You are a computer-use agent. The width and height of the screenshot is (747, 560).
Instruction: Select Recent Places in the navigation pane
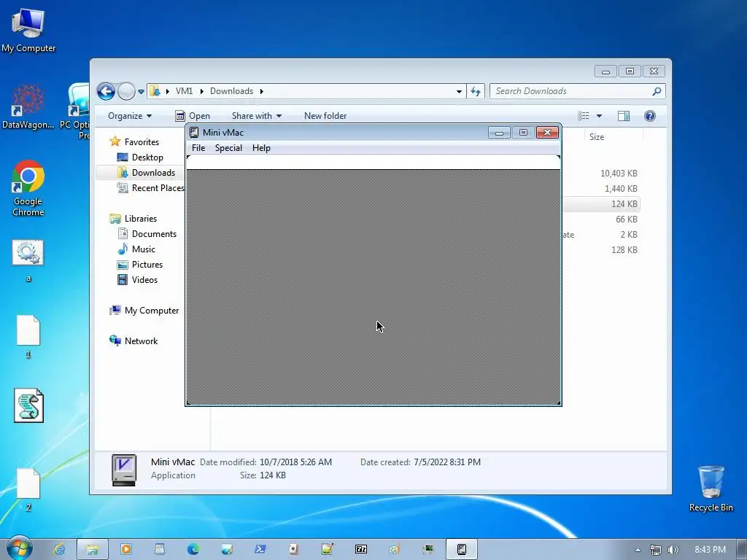158,187
